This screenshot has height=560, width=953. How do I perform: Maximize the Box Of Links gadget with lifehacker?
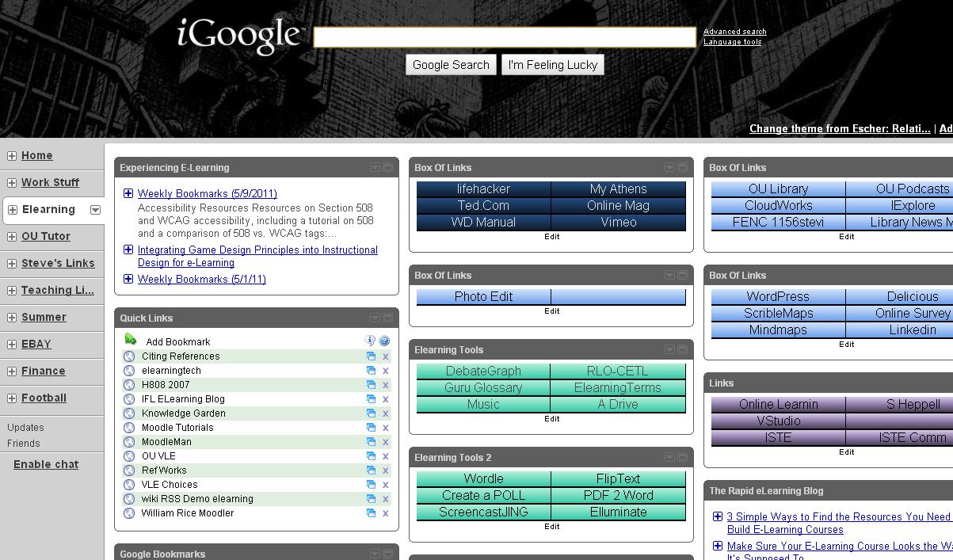pos(682,168)
